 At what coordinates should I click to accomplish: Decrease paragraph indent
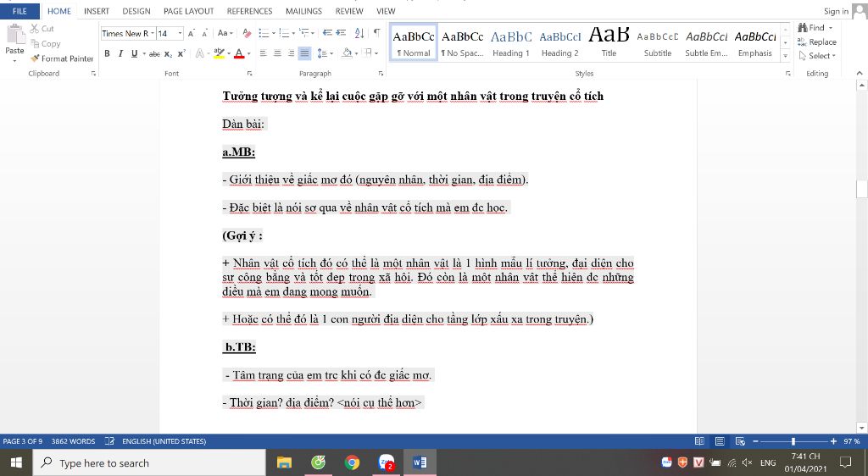[x=328, y=33]
